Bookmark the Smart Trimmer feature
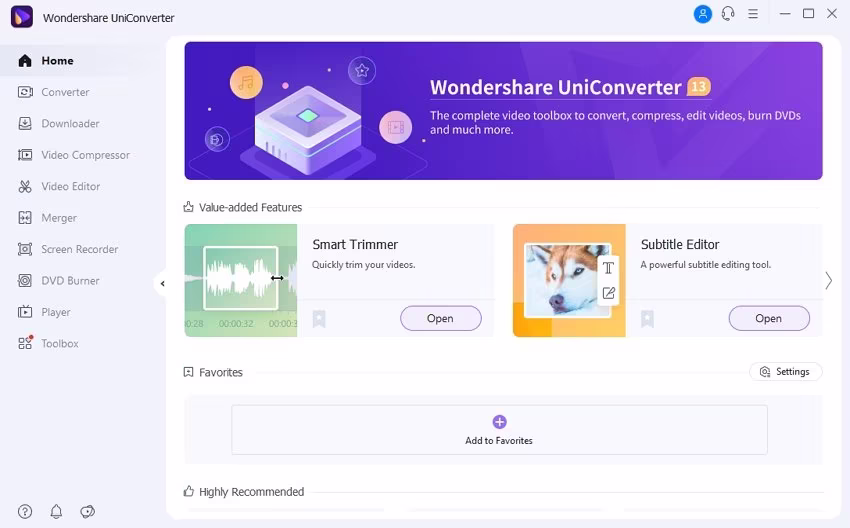The width and height of the screenshot is (850, 528). pos(319,319)
